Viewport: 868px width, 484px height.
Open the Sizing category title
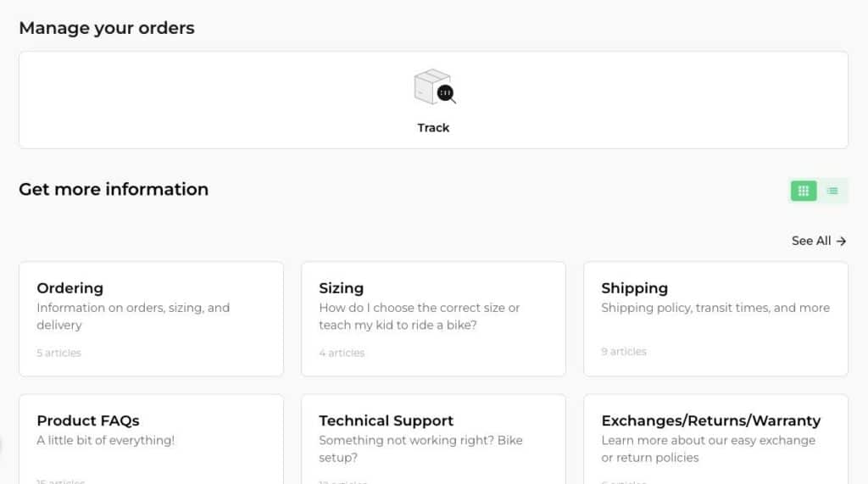[341, 288]
